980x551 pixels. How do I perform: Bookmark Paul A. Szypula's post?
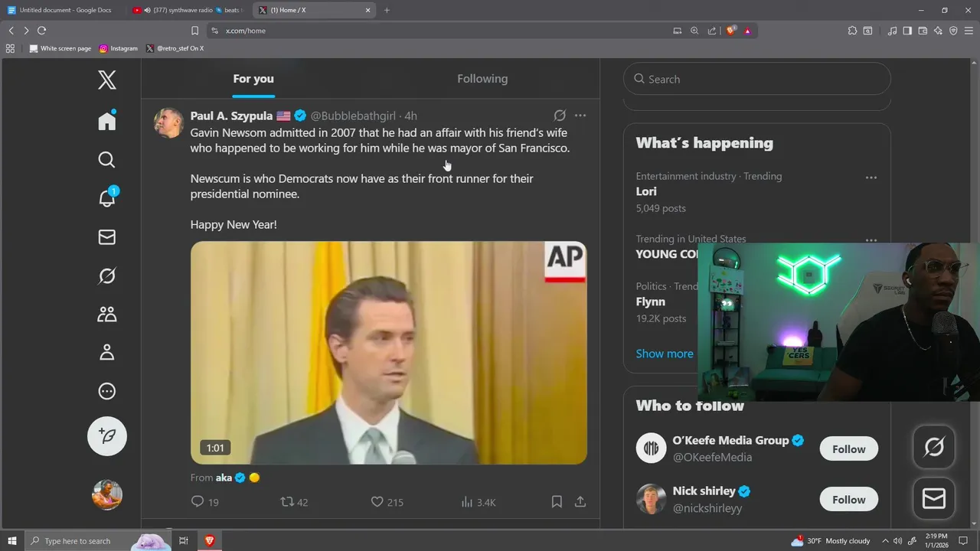click(x=557, y=502)
